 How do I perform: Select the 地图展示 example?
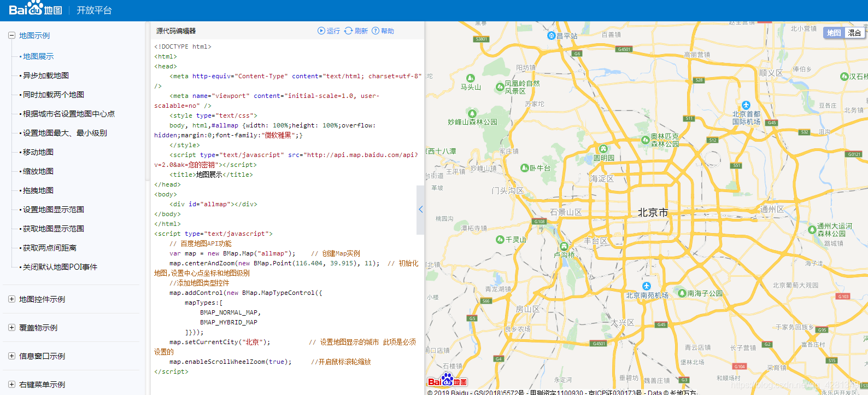tap(38, 56)
